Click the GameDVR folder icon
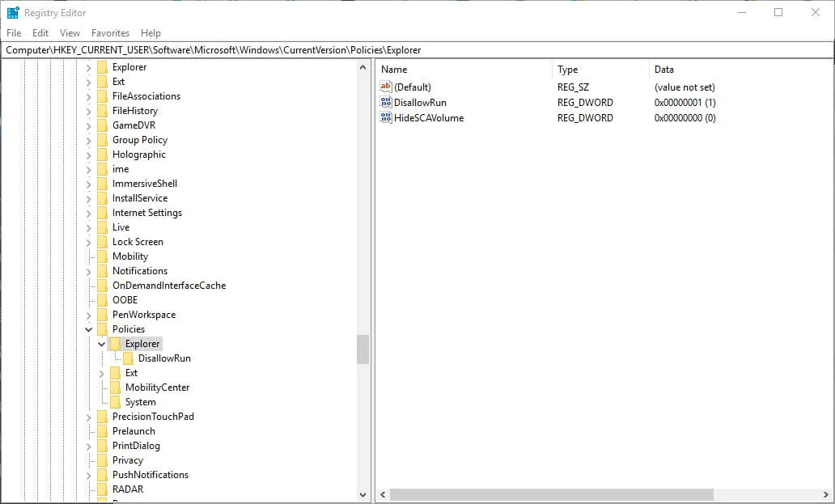This screenshot has width=835, height=504. click(x=102, y=125)
